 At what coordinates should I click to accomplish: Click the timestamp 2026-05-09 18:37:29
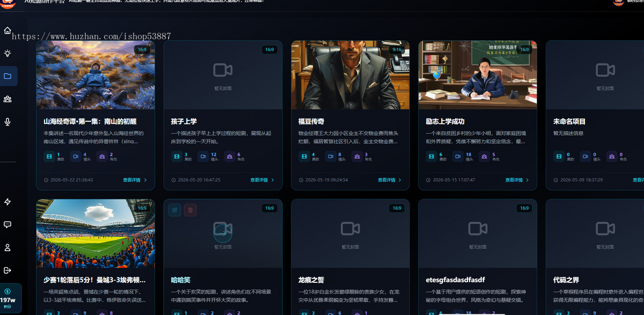pos(581,180)
